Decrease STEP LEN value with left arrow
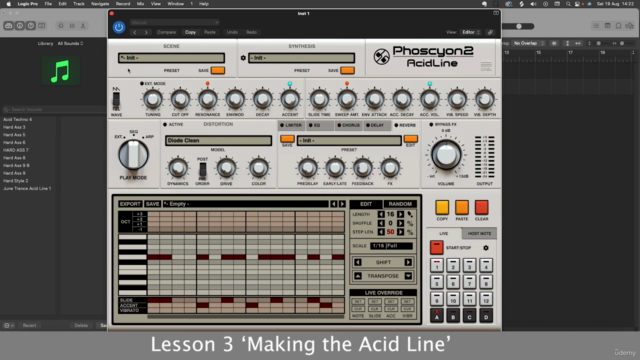The image size is (640, 360). (381, 232)
